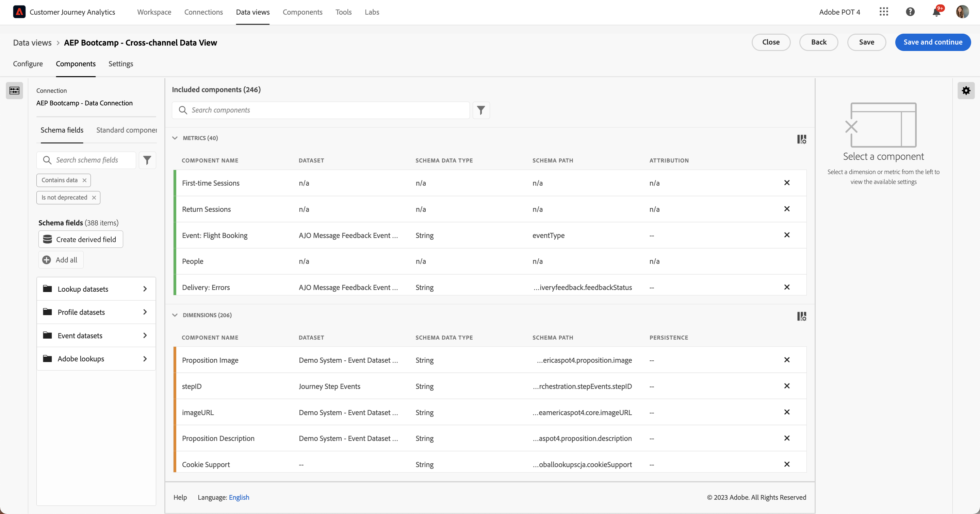
Task: Open Standard components tab
Action: [126, 130]
